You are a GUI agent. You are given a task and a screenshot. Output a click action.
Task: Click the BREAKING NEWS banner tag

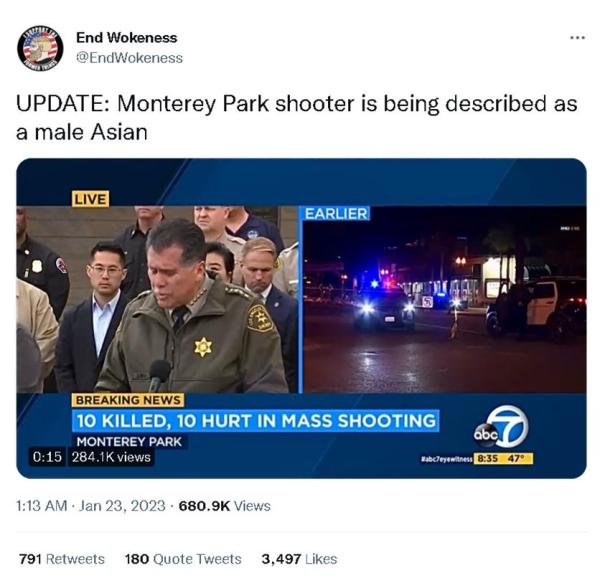coord(128,400)
